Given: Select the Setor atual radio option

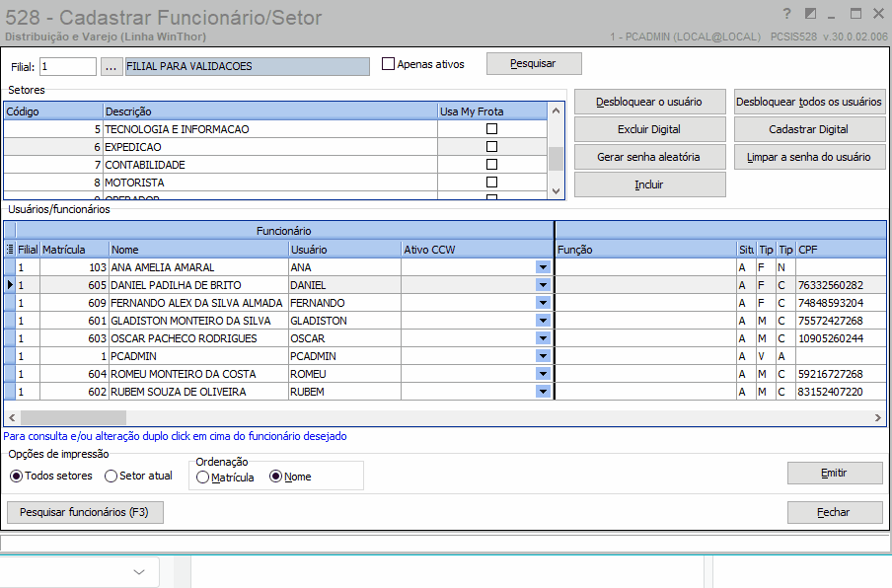Looking at the screenshot, I should click(x=111, y=476).
